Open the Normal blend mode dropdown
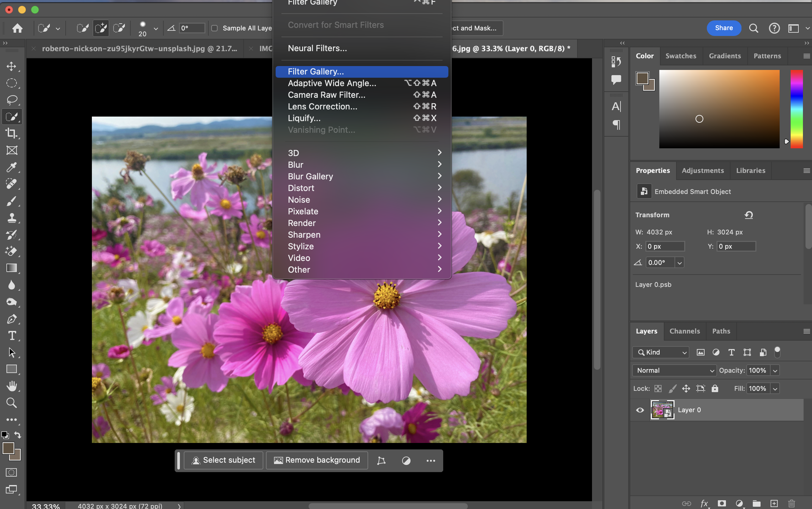 (x=675, y=370)
